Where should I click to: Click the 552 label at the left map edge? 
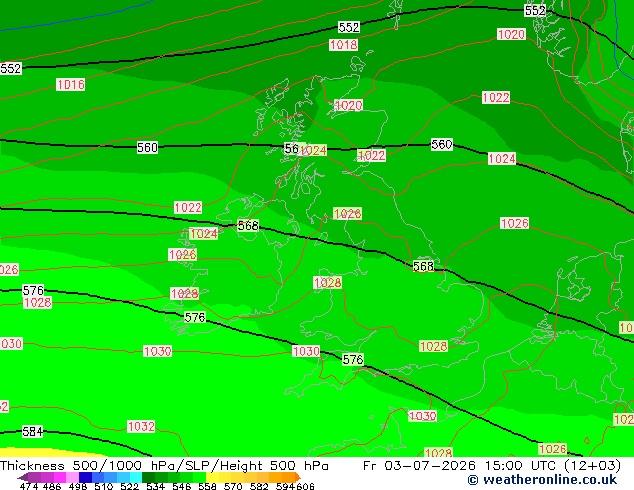tap(11, 68)
